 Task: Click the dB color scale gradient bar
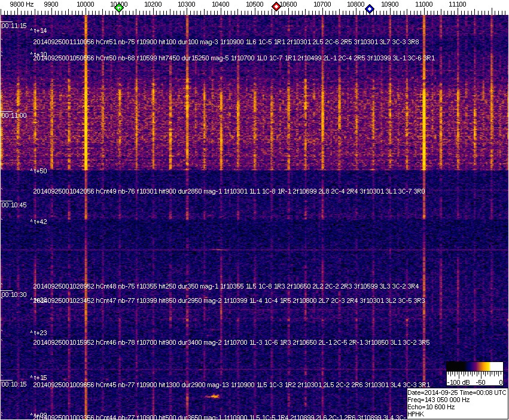[476, 366]
